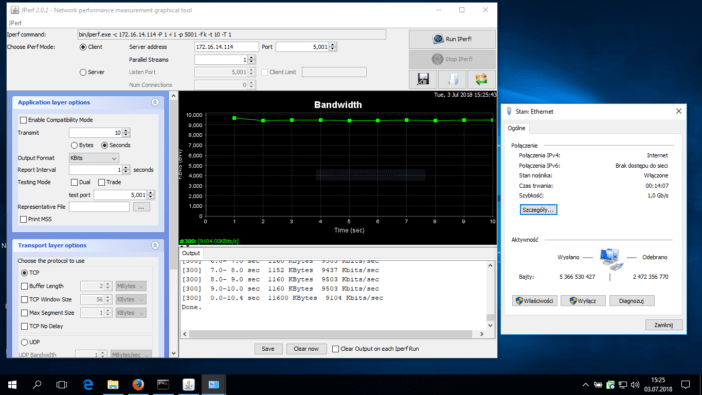Open TCP Window Size KBytes dropdown
The width and height of the screenshot is (702, 395).
(131, 300)
